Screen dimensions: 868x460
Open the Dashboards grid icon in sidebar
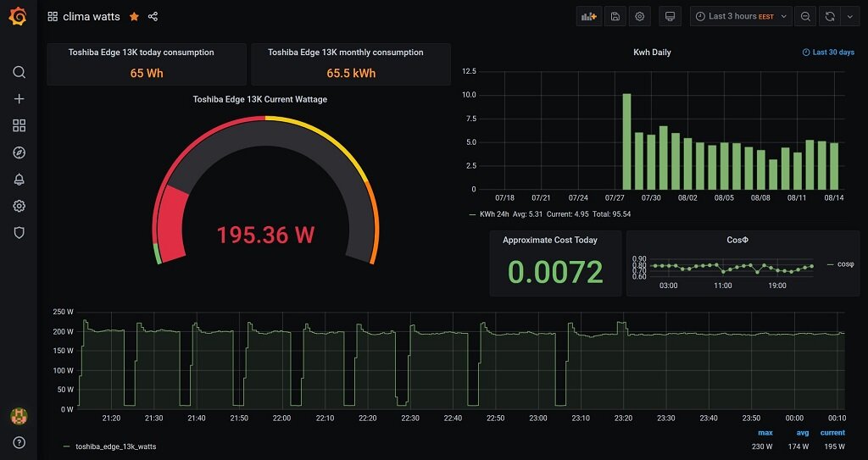(x=19, y=125)
